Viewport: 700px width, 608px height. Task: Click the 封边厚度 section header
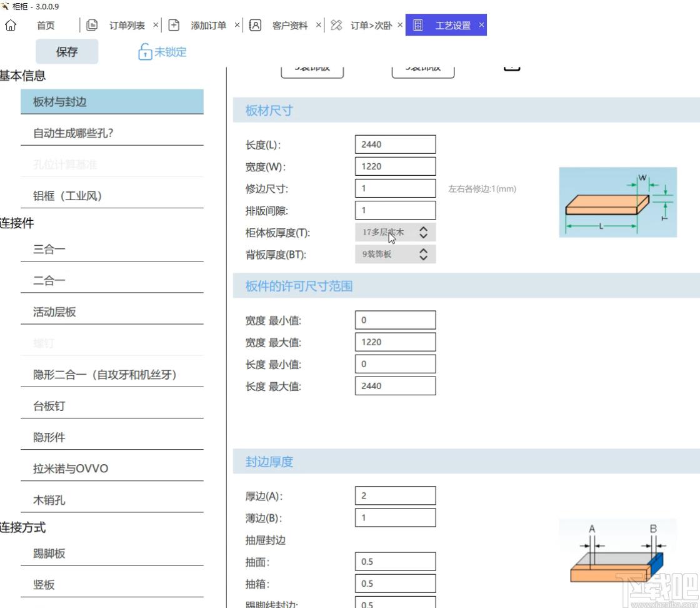click(466, 461)
